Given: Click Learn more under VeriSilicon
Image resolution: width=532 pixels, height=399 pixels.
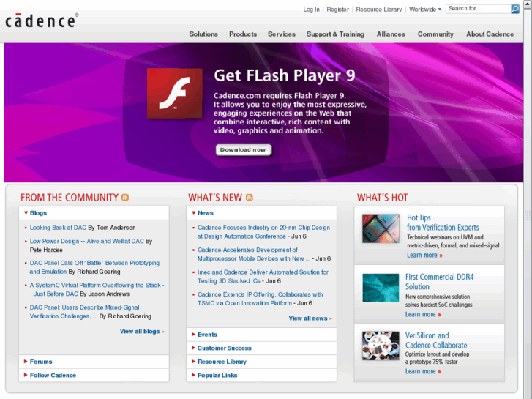Looking at the screenshot, I should click(x=423, y=371).
